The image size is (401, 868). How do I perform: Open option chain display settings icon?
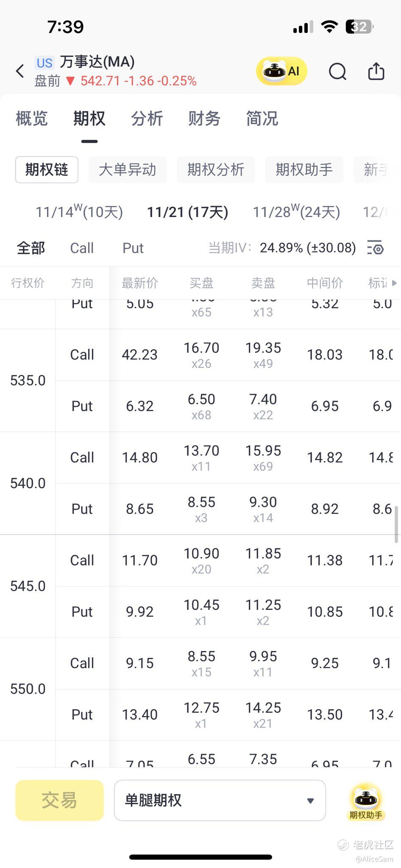click(375, 248)
